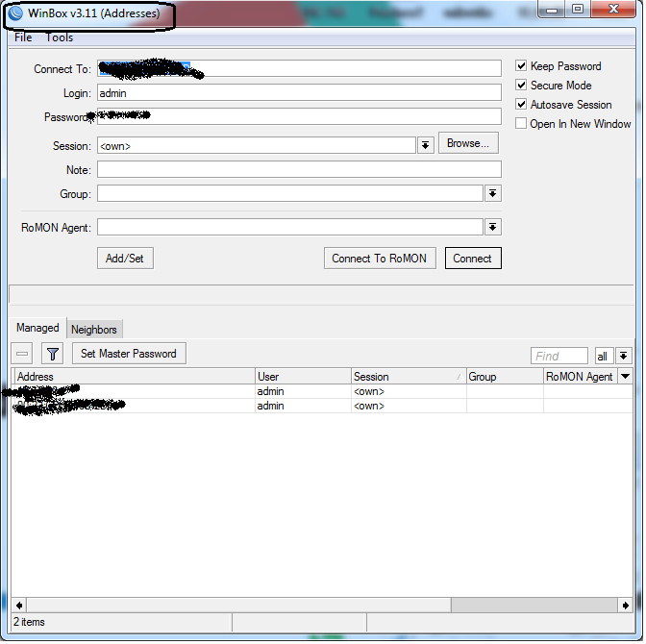The image size is (646, 644).
Task: Select the second admin row in list
Action: [x=322, y=407]
